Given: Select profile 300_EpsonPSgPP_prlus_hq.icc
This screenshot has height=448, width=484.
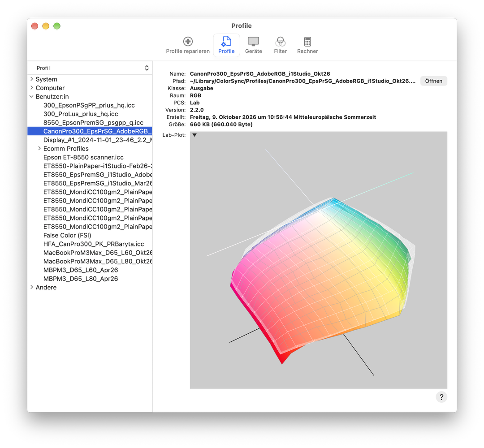Looking at the screenshot, I should [89, 105].
